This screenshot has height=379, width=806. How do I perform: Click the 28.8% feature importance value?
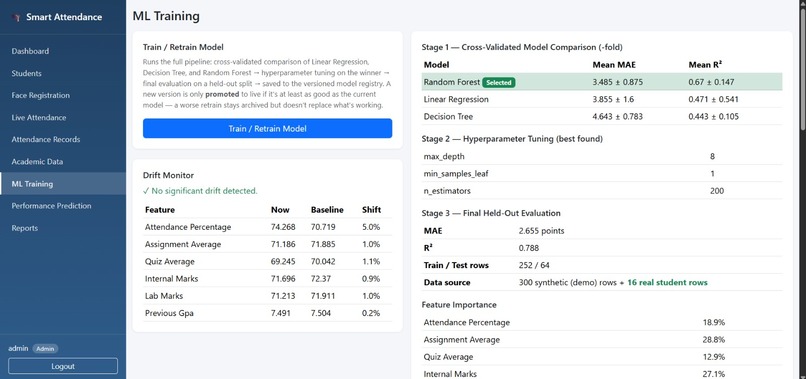tap(714, 339)
